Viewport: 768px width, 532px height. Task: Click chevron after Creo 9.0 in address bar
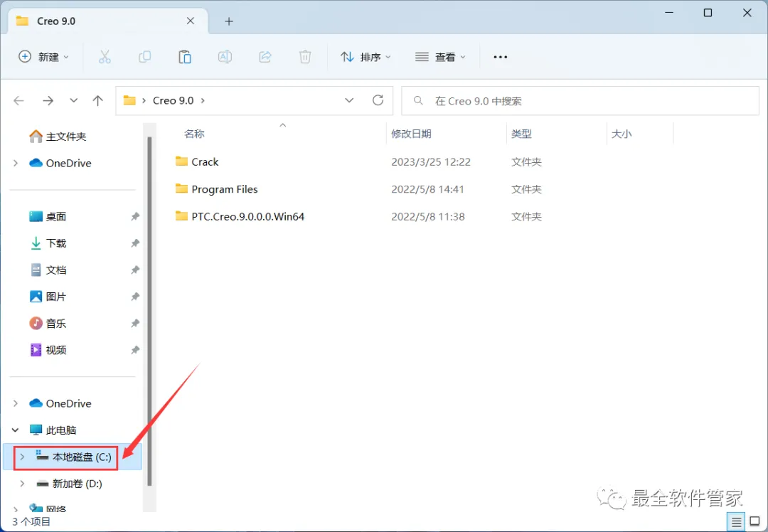click(203, 101)
